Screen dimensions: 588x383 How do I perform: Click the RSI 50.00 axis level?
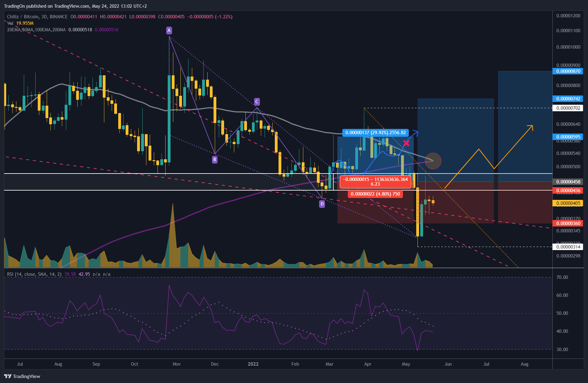click(x=562, y=313)
